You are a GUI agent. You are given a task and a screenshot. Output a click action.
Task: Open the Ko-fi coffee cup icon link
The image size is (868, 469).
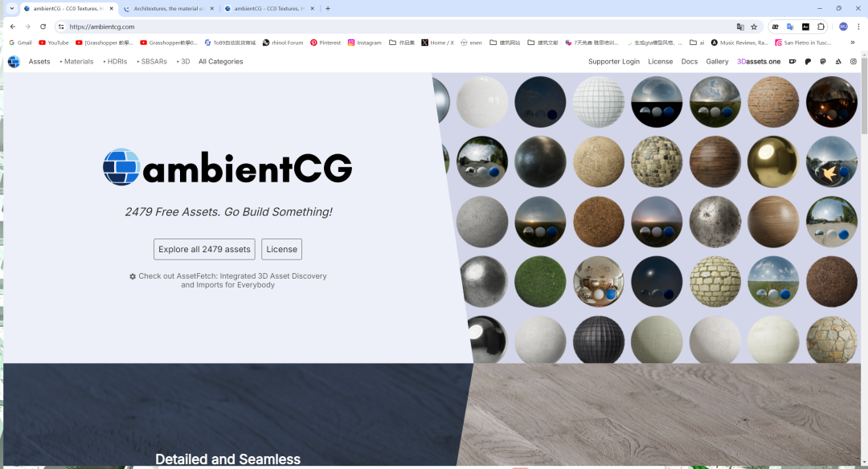pyautogui.click(x=792, y=61)
